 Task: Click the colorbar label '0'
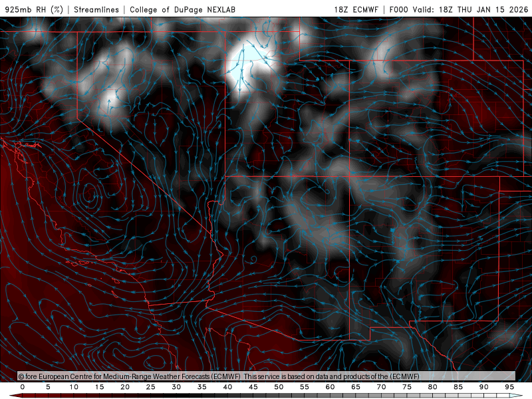click(23, 387)
